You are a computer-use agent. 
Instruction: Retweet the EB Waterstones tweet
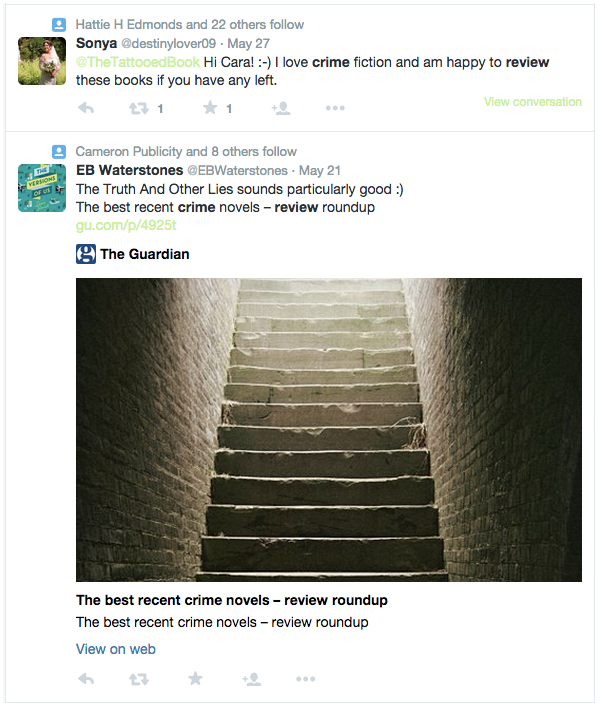point(139,679)
